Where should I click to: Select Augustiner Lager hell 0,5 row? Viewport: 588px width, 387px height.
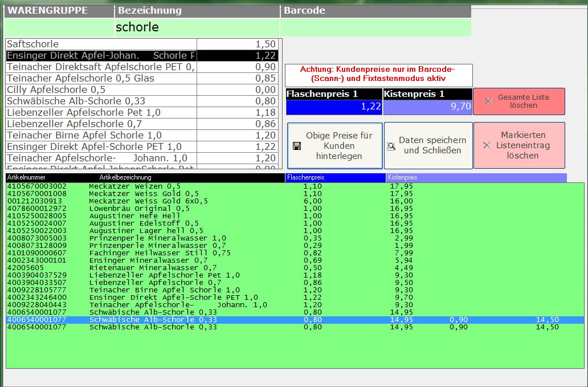click(x=295, y=231)
